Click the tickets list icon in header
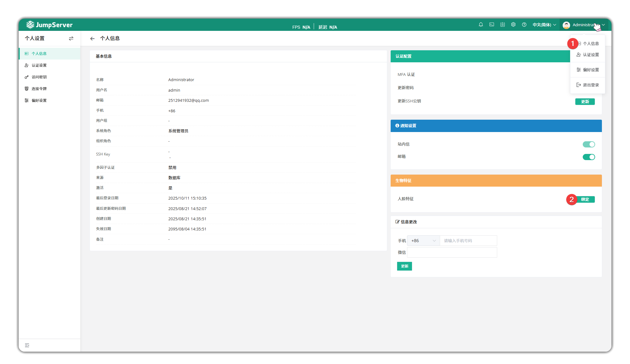The width and height of the screenshot is (630, 364). 502,25
